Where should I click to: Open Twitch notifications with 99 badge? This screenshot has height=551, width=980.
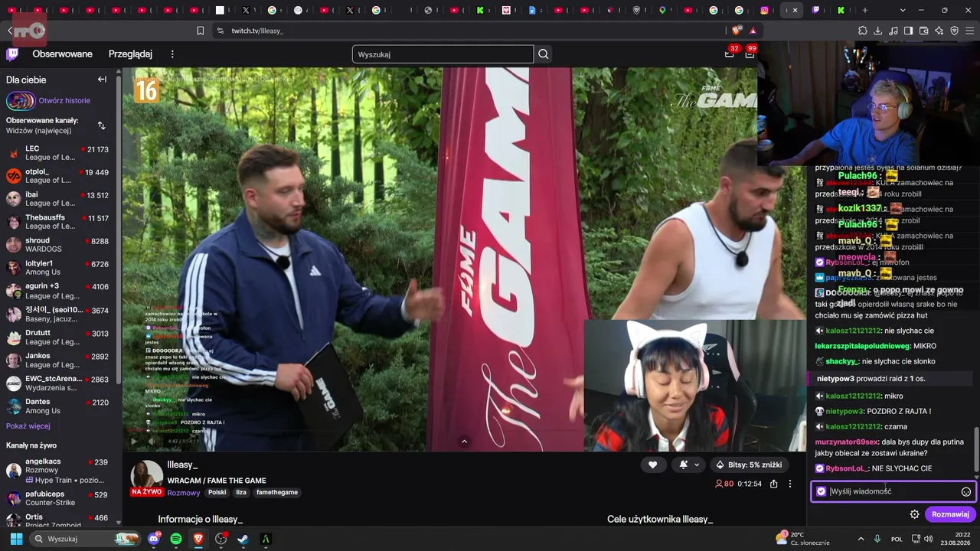(750, 54)
